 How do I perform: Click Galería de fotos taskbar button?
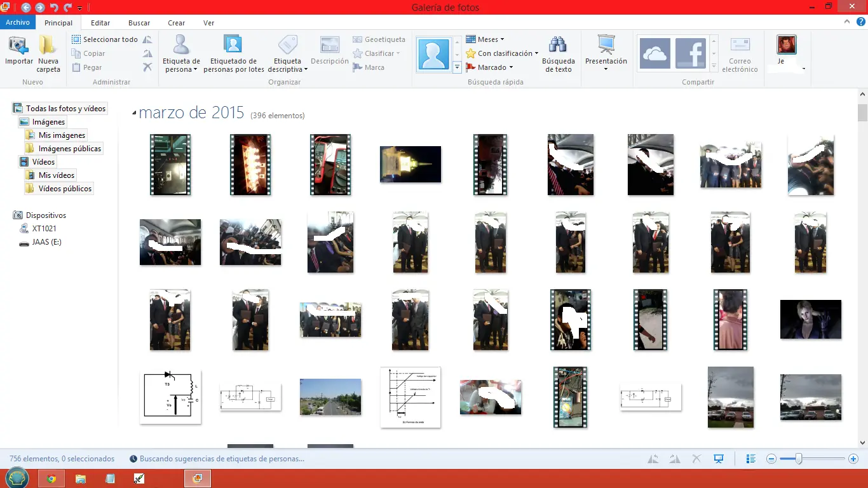[198, 478]
